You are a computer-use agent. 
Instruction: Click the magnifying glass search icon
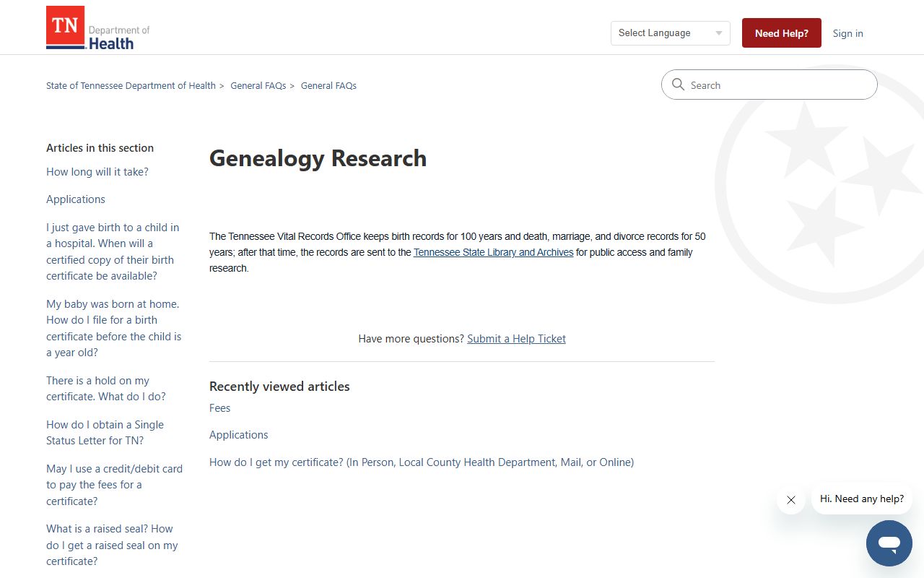tap(678, 85)
